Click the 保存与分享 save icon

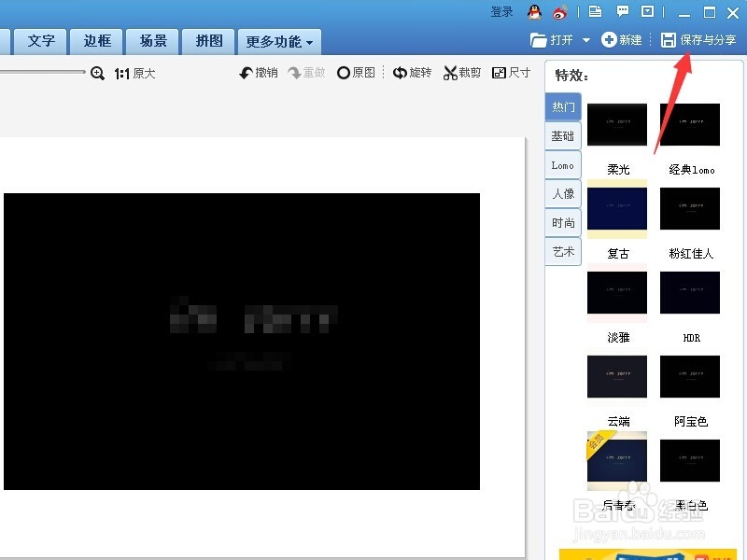(x=668, y=40)
